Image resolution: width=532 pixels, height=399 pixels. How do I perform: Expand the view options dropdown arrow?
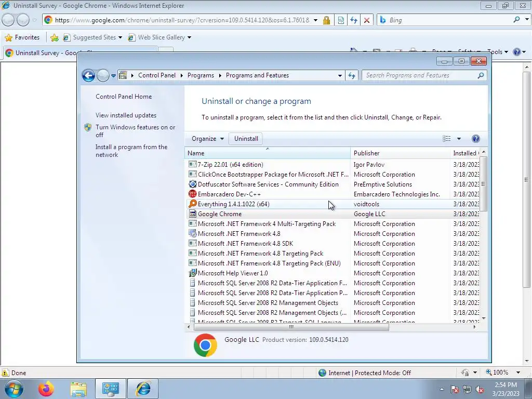click(x=459, y=139)
